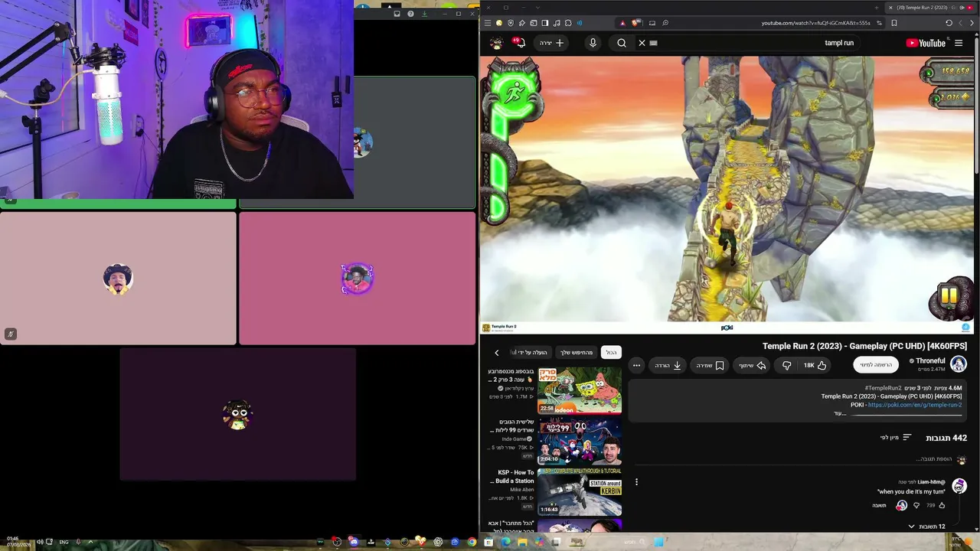The height and width of the screenshot is (551, 980).
Task: Open the Throneful channel name link
Action: [x=930, y=360]
